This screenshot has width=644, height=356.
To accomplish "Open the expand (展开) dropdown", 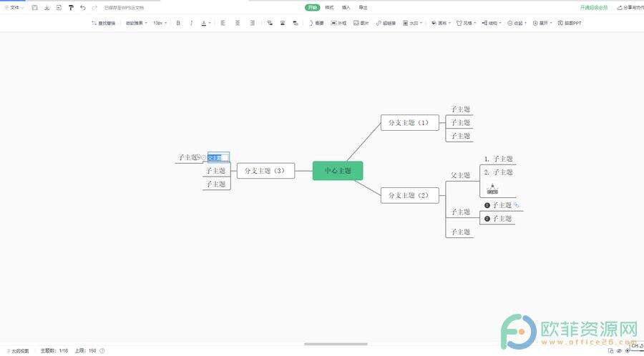I will click(x=542, y=24).
